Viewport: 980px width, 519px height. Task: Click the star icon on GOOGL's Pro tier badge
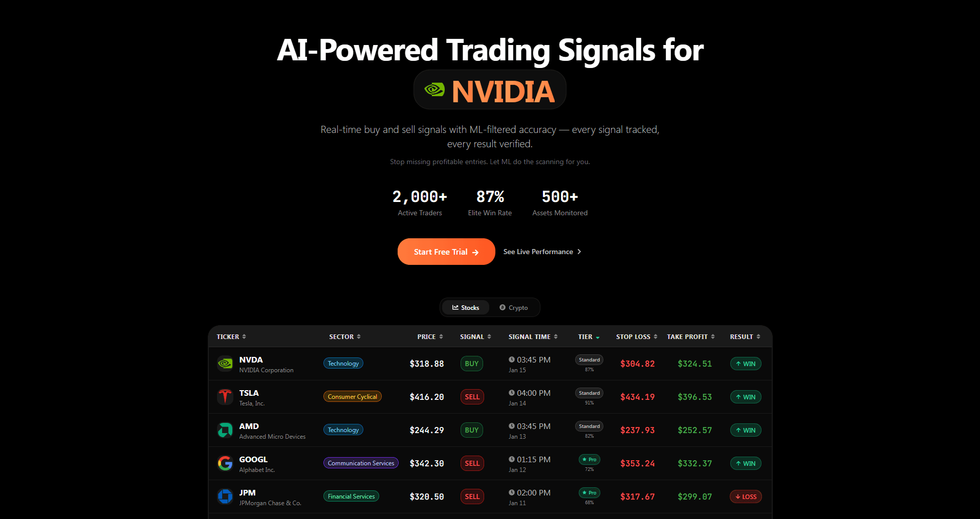pos(584,459)
